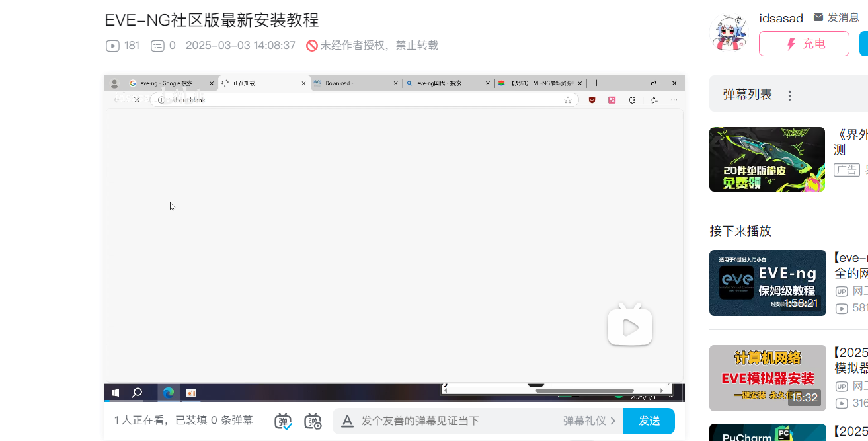The image size is (868, 441).
Task: Switch to 'eve-ng - Google 搜索' browser tab
Action: (171, 83)
